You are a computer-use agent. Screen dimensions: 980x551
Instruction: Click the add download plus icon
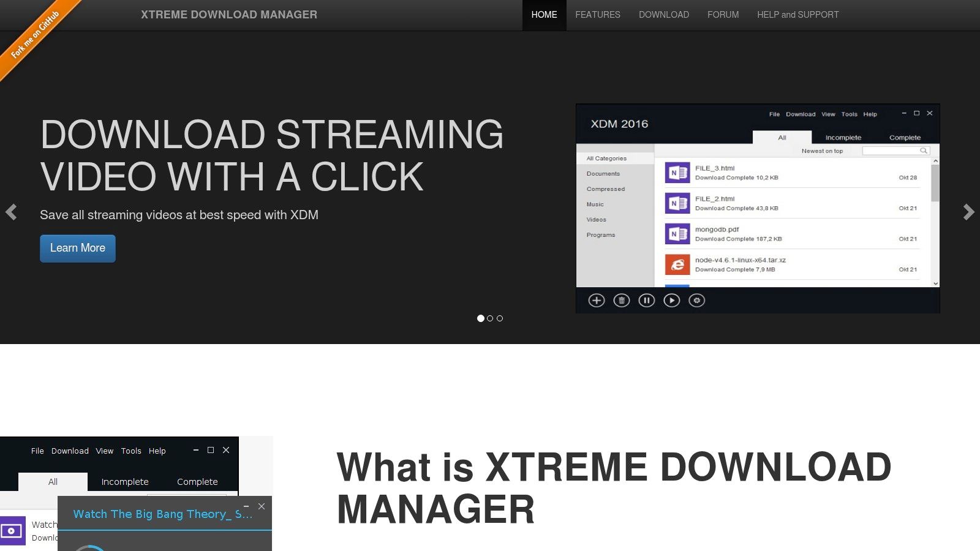coord(597,300)
